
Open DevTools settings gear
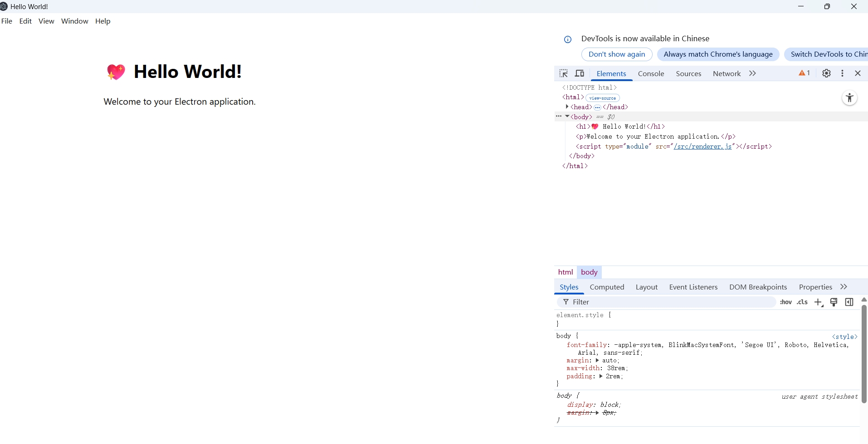pyautogui.click(x=826, y=73)
